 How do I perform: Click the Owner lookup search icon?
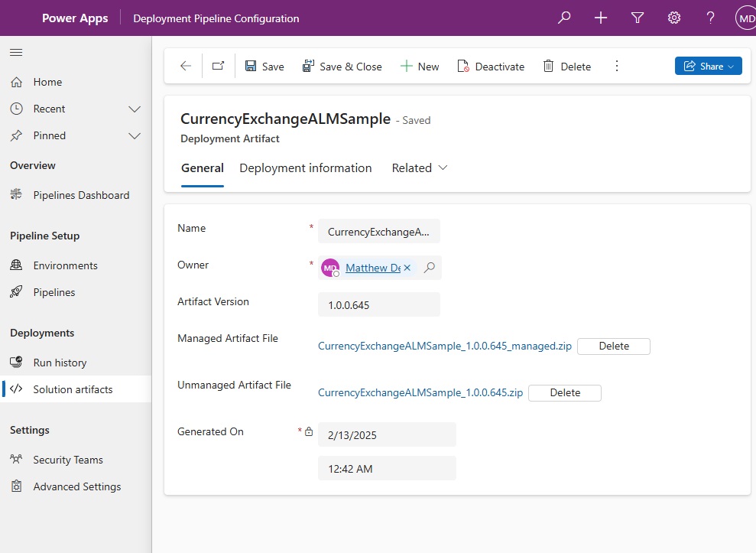click(430, 268)
